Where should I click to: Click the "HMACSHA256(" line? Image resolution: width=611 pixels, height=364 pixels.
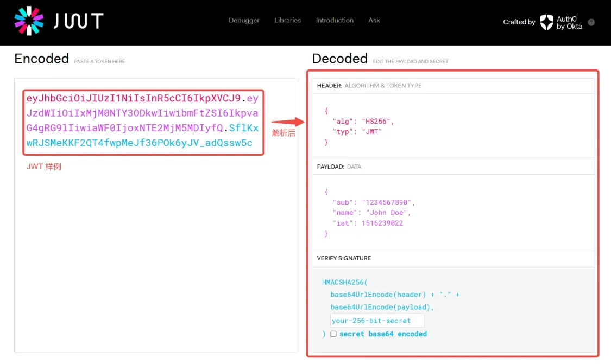pyautogui.click(x=345, y=282)
